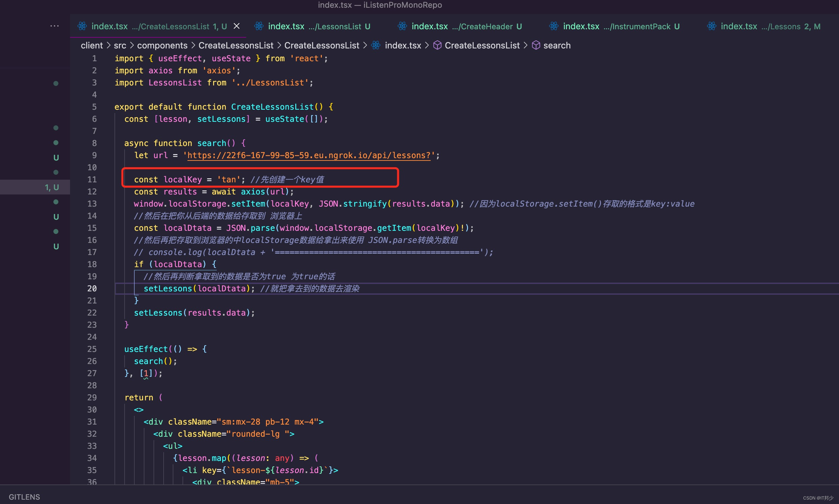Click search symbol icon in breadcrumb

tap(536, 45)
